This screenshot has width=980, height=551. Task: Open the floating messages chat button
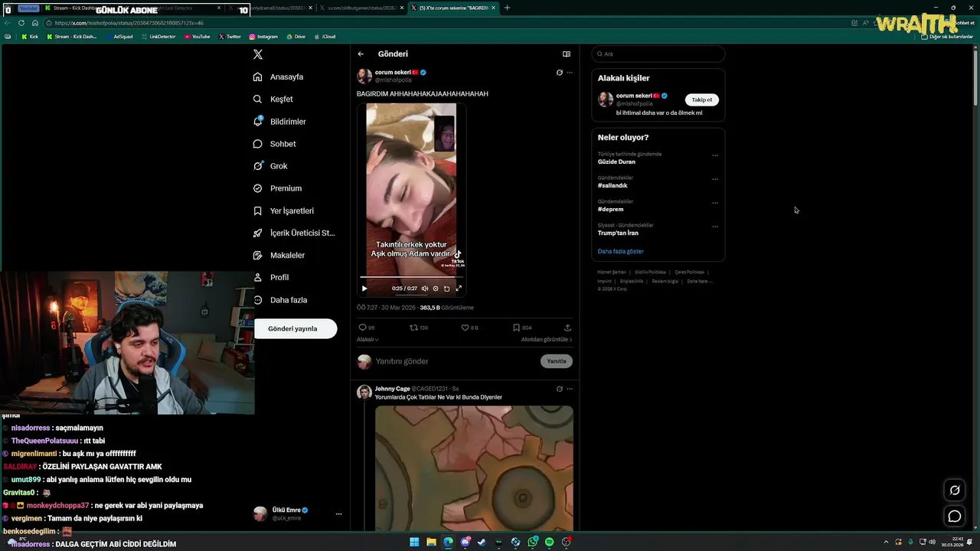click(x=955, y=517)
